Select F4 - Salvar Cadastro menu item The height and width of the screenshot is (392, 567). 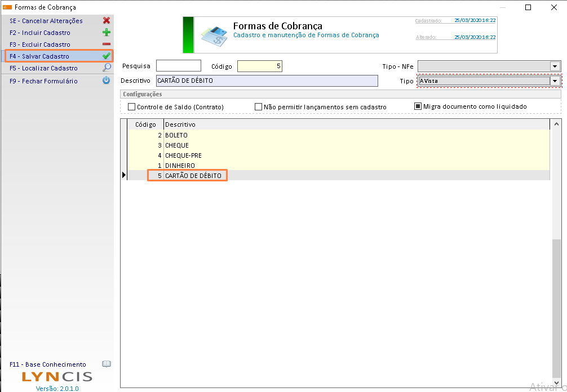point(46,56)
